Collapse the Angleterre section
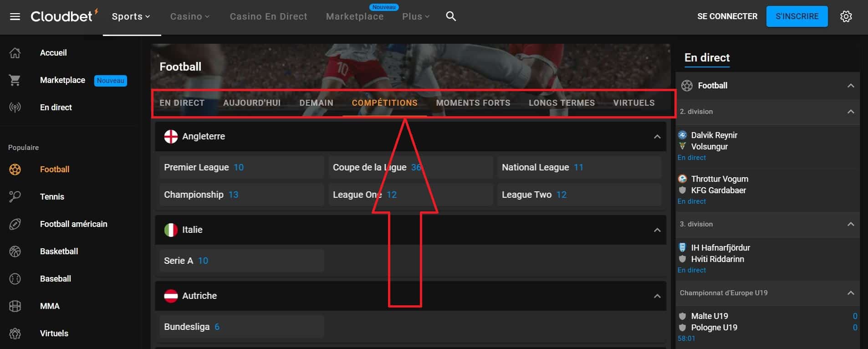This screenshot has height=349, width=868. (x=657, y=137)
